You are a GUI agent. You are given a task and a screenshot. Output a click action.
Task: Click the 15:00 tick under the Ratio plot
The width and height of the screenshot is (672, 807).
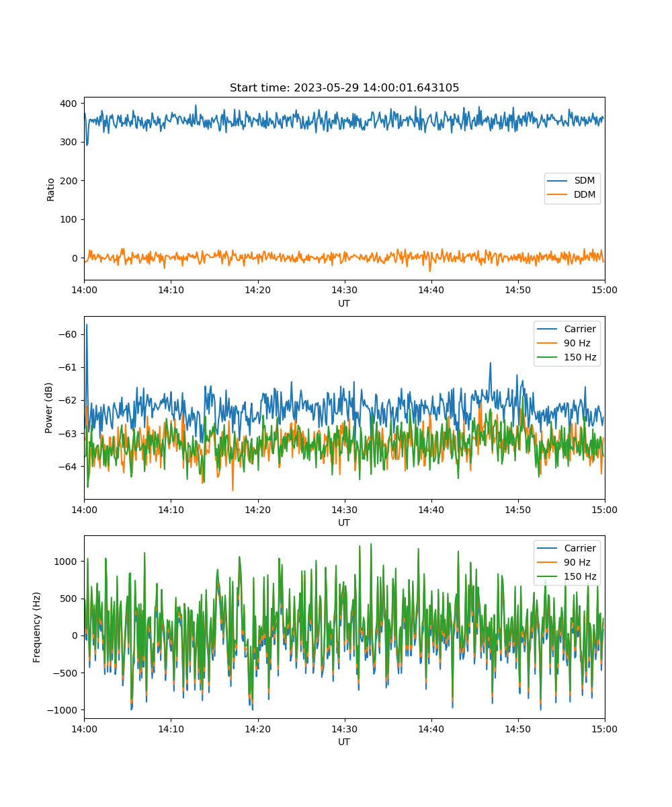pos(604,290)
